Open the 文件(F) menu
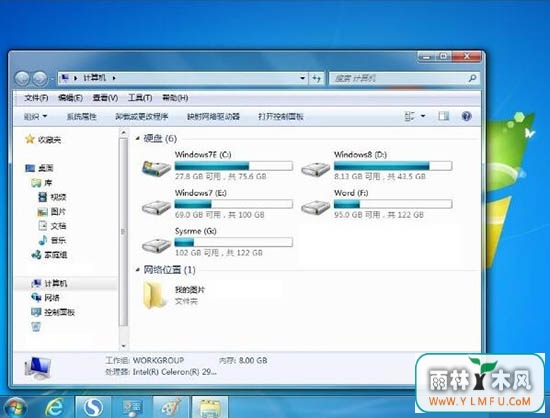Image resolution: width=550 pixels, height=418 pixels. coord(36,98)
